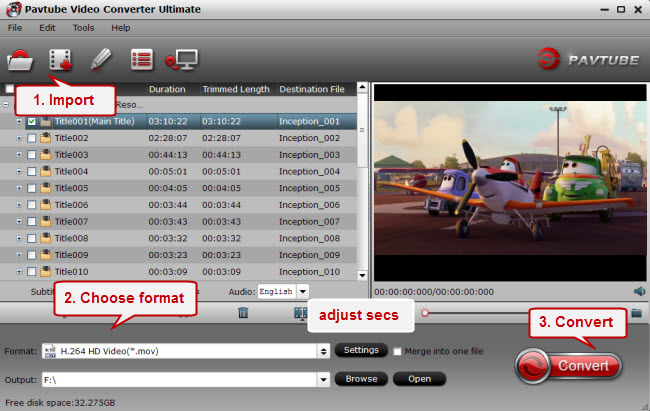The width and height of the screenshot is (650, 411).
Task: Click the split film icon beside trash
Action: tap(301, 313)
